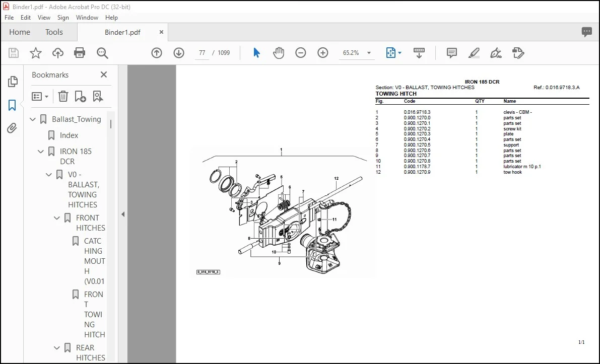This screenshot has width=600, height=364.
Task: Collapse the REAR HITCHES bookmark
Action: tap(57, 348)
